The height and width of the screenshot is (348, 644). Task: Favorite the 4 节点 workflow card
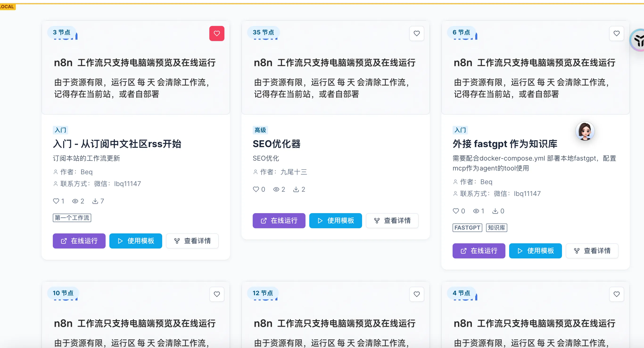pyautogui.click(x=616, y=294)
